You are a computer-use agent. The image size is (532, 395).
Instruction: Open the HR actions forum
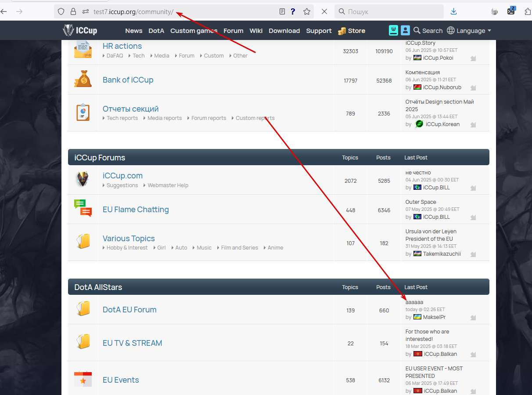[x=122, y=46]
